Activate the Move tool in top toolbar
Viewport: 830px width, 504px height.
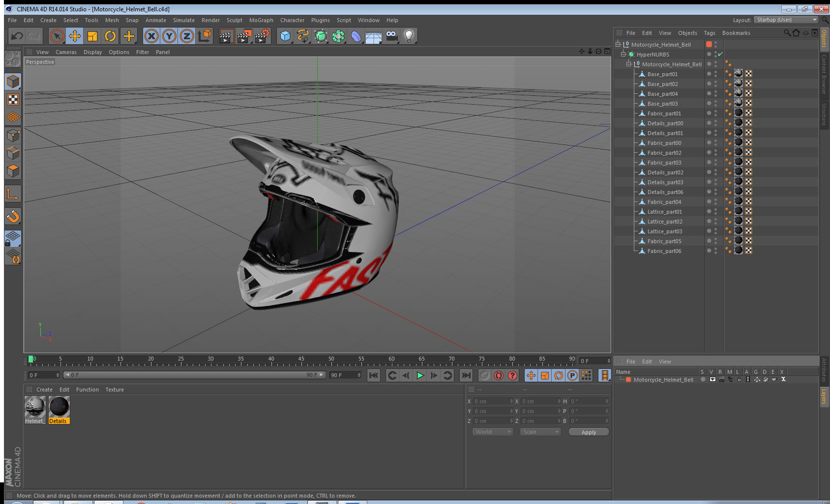(75, 36)
